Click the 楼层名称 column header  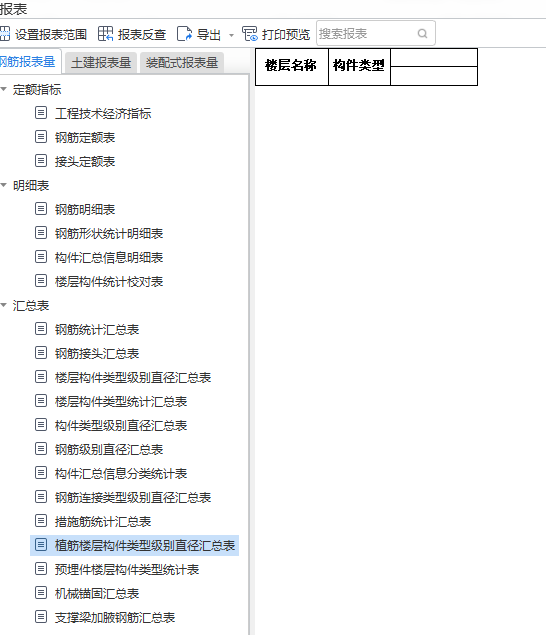point(292,67)
